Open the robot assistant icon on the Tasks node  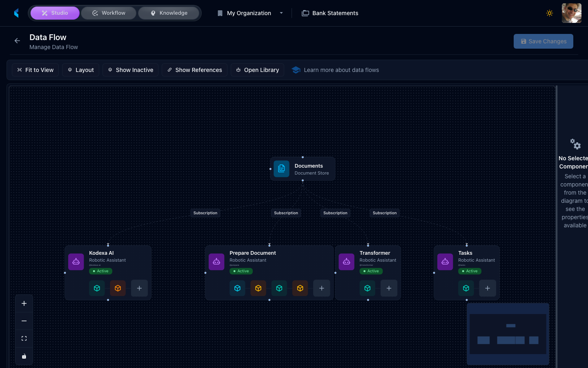point(445,262)
